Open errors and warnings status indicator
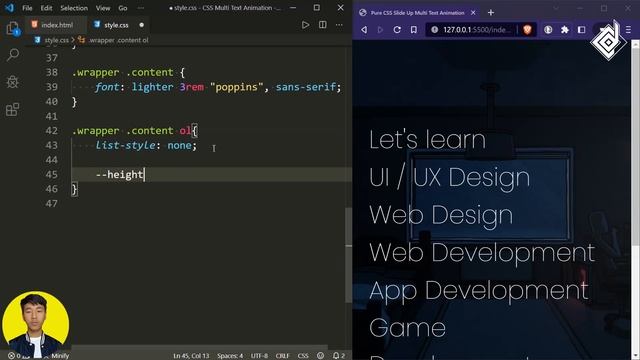This screenshot has height=360, width=640. [16, 356]
